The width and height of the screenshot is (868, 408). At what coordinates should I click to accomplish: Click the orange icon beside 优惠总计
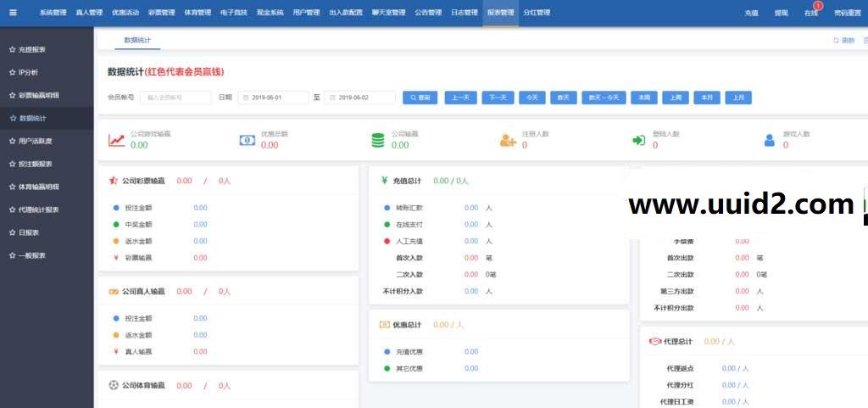click(384, 325)
